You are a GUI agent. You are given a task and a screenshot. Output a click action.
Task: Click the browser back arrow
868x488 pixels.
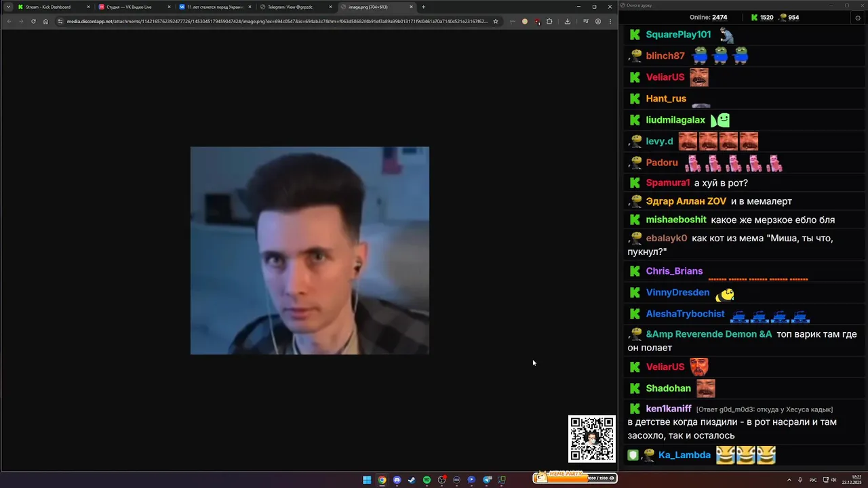click(x=9, y=21)
